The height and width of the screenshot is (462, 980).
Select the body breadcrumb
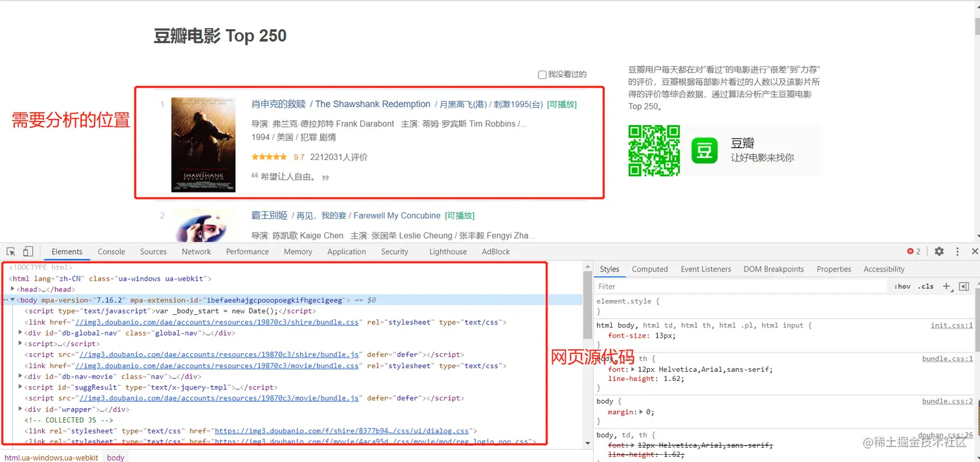click(x=115, y=457)
